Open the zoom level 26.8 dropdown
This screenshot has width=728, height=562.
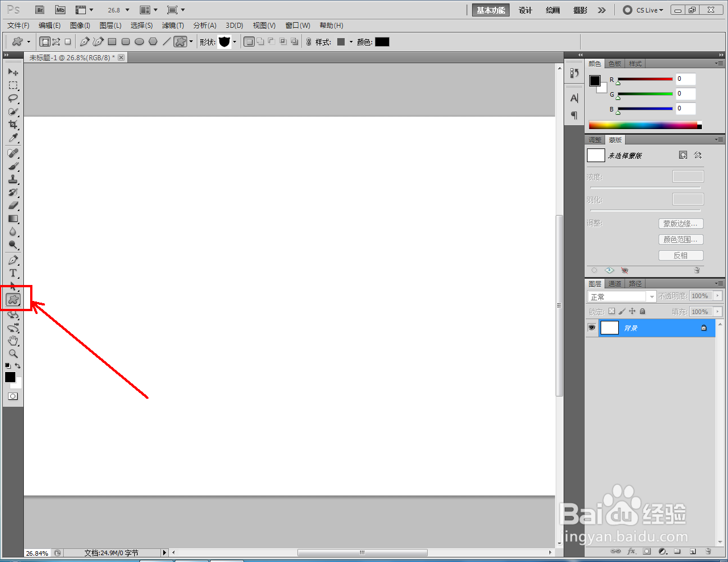pos(127,10)
